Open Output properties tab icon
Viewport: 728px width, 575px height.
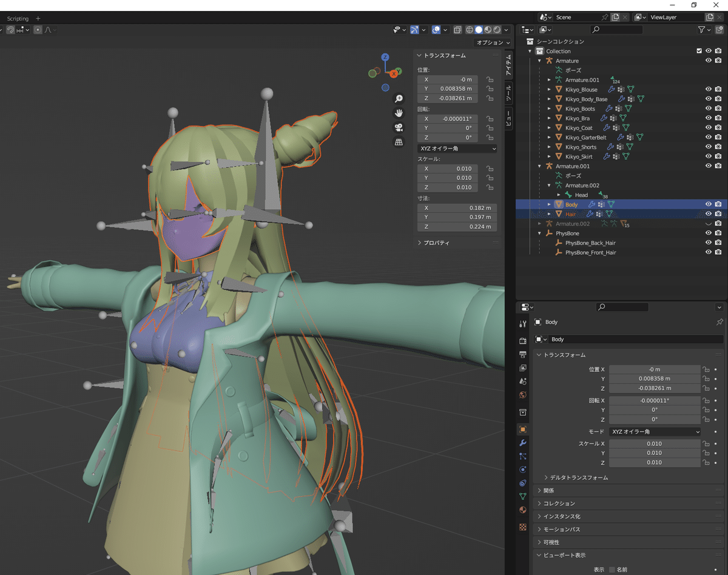click(523, 354)
